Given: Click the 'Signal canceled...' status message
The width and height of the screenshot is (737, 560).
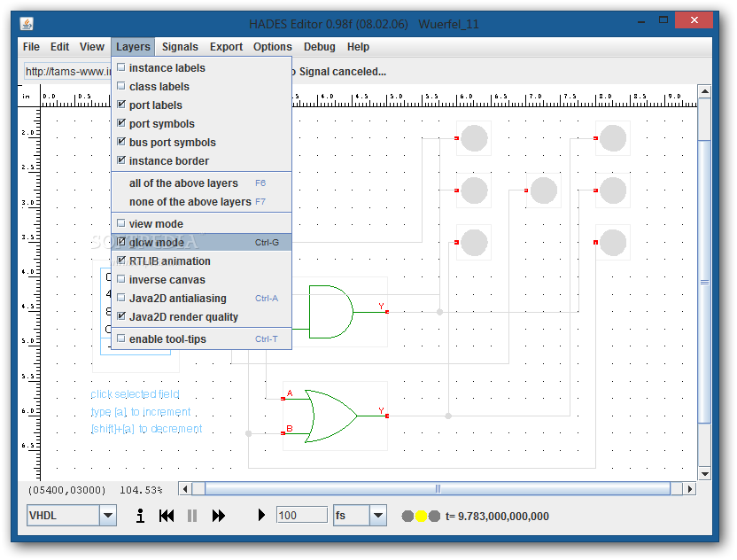Looking at the screenshot, I should [342, 72].
